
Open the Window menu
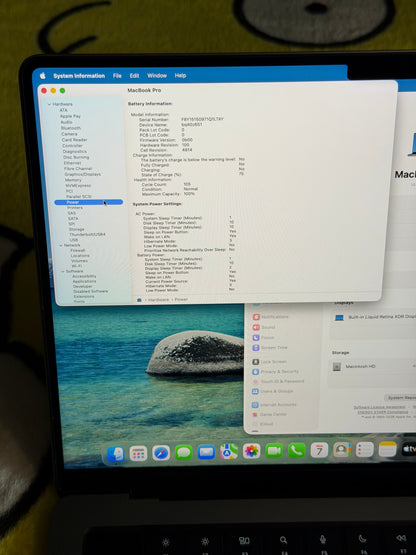[x=157, y=75]
